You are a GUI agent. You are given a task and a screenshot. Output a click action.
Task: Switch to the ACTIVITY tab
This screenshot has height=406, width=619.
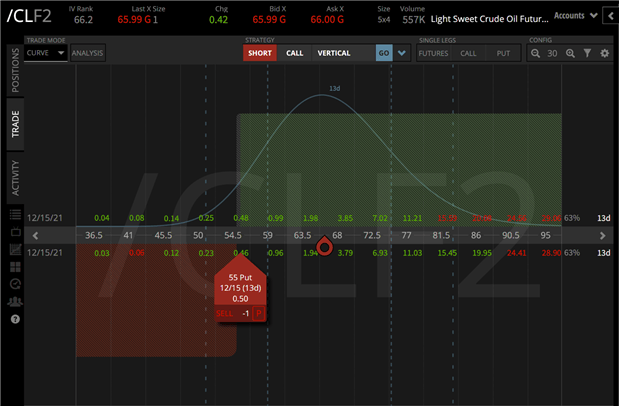[x=15, y=178]
